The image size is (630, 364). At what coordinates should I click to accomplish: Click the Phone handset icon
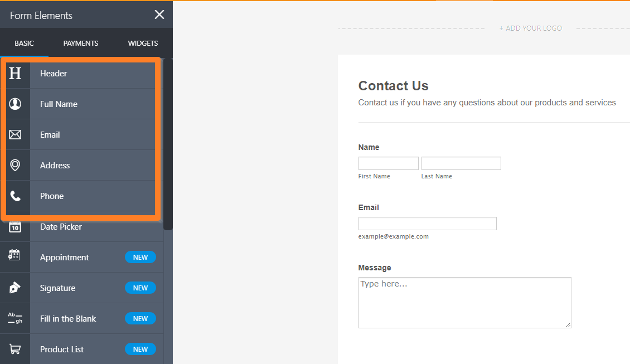click(15, 196)
